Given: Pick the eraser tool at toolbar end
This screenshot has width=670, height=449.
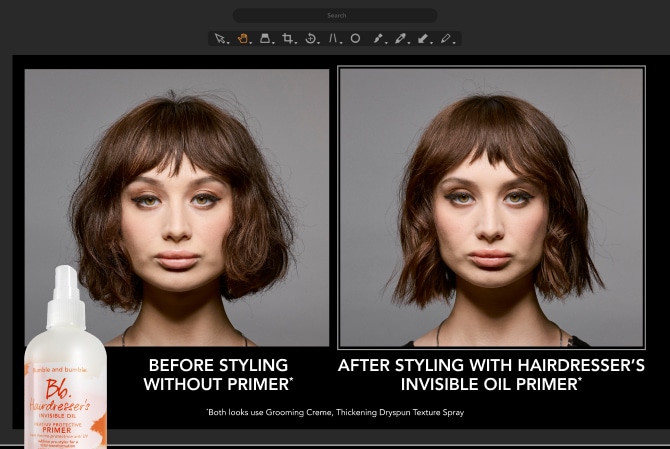Looking at the screenshot, I should coord(446,39).
